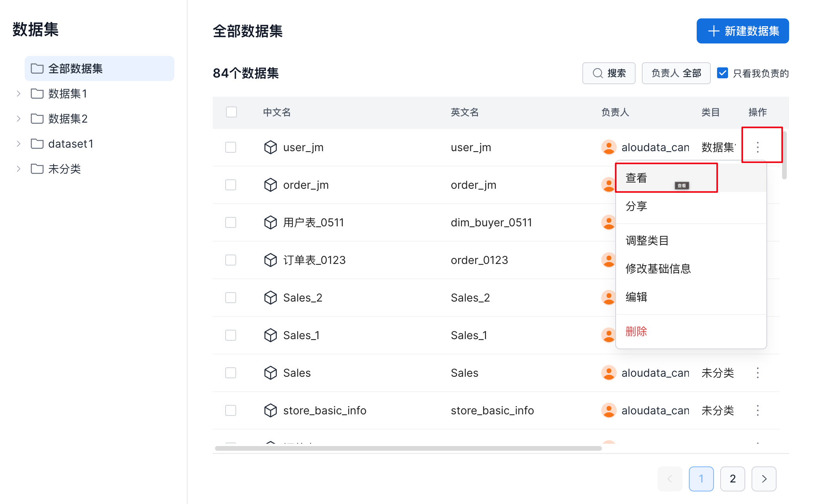The width and height of the screenshot is (813, 504).
Task: Click the owner avatar in Sales row
Action: point(609,373)
